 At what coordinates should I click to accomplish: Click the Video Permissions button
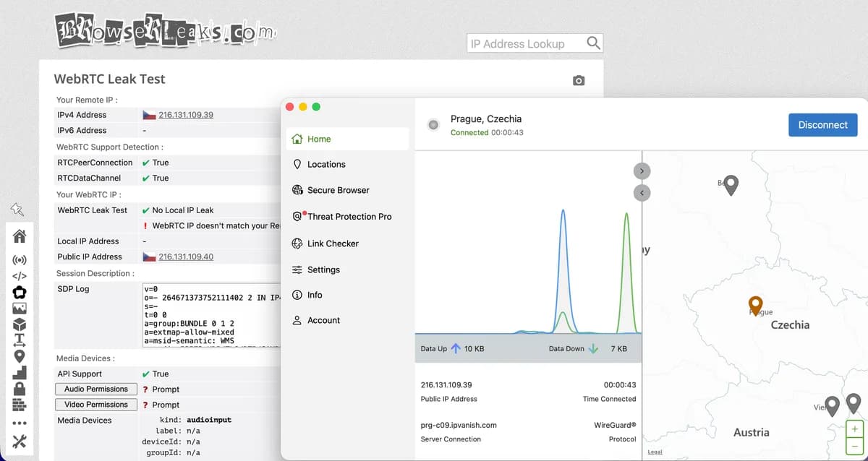pos(96,405)
